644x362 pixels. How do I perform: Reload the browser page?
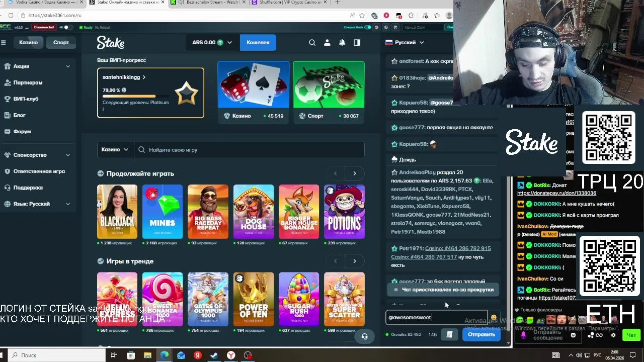coord(11,16)
